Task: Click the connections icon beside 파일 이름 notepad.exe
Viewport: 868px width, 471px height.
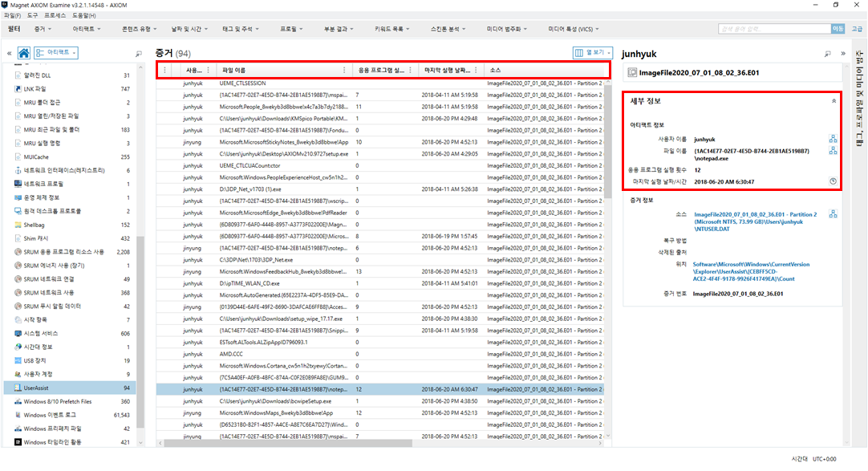Action: click(x=833, y=151)
